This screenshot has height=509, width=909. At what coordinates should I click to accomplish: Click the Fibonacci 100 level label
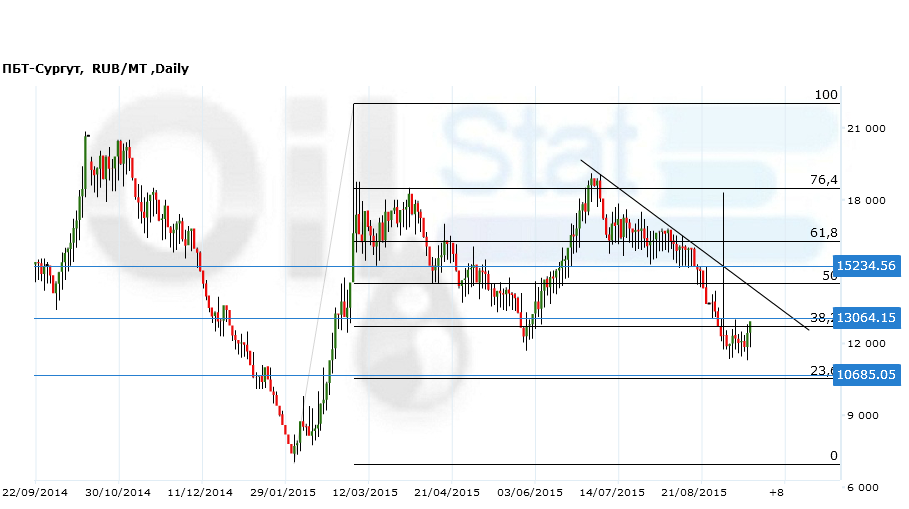825,95
